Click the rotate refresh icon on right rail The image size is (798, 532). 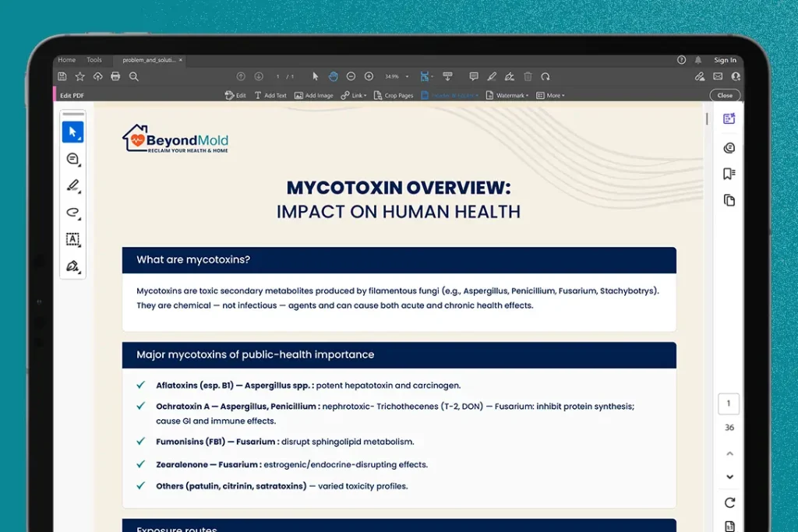pos(729,502)
